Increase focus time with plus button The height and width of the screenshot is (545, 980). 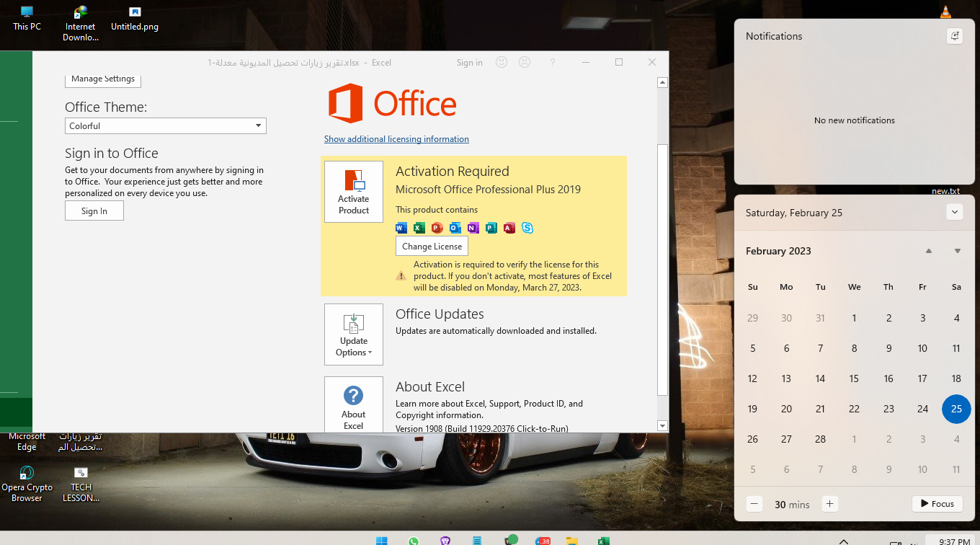coord(829,504)
